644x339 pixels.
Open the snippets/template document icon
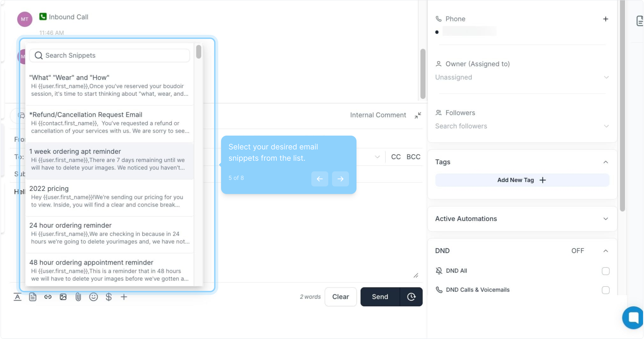(x=33, y=297)
